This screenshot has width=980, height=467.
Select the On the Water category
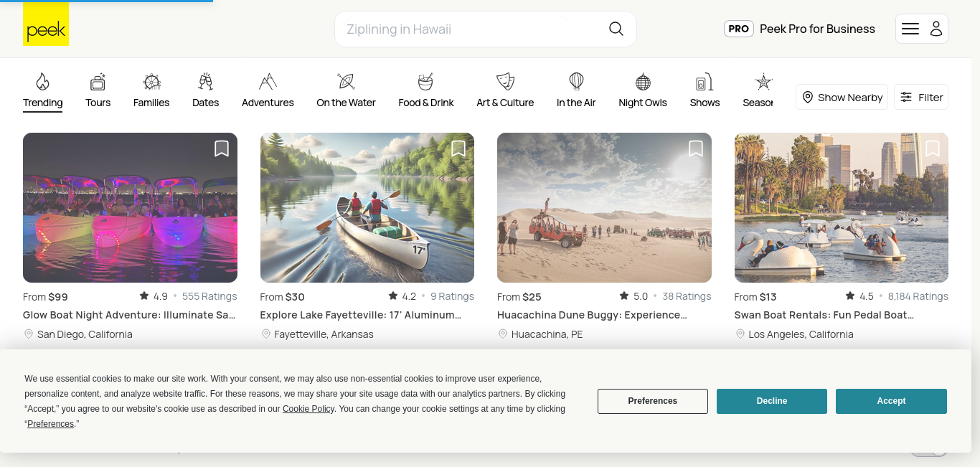[x=346, y=90]
